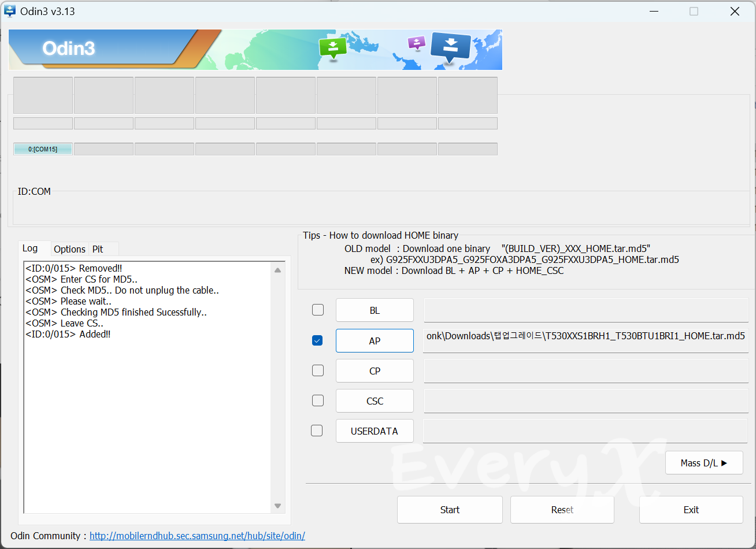Tick the CP checkbox
This screenshot has width=756, height=549.
[318, 370]
